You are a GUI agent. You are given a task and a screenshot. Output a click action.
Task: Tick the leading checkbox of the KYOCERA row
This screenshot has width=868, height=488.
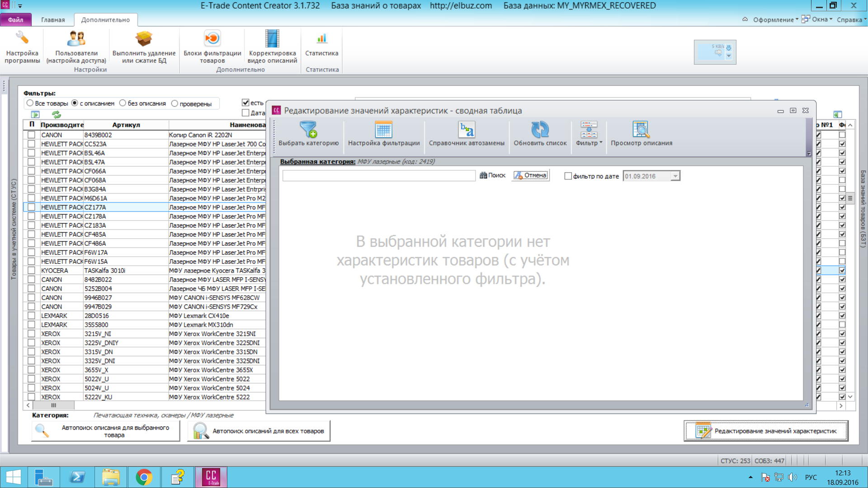pyautogui.click(x=31, y=270)
